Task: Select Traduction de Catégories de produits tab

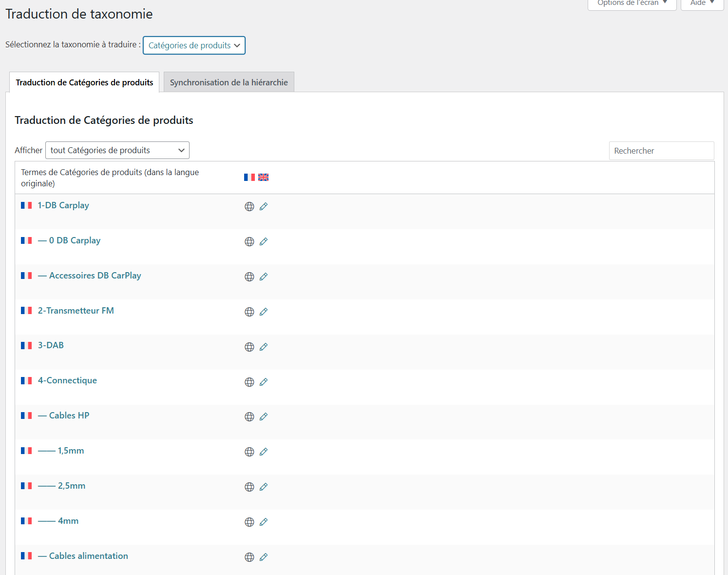Action: (x=84, y=82)
